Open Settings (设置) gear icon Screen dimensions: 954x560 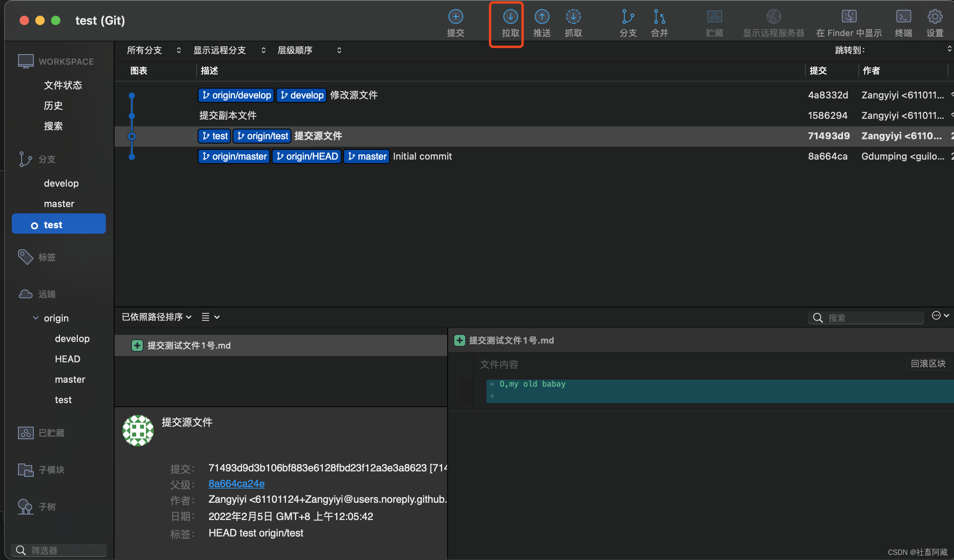(935, 17)
